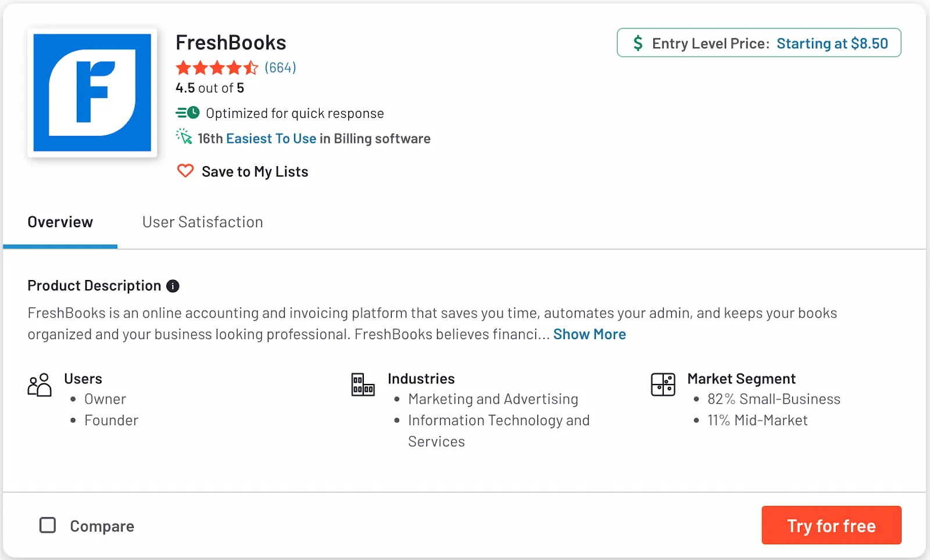This screenshot has height=560, width=930.
Task: Switch to the User Satisfaction tab
Action: coord(202,222)
